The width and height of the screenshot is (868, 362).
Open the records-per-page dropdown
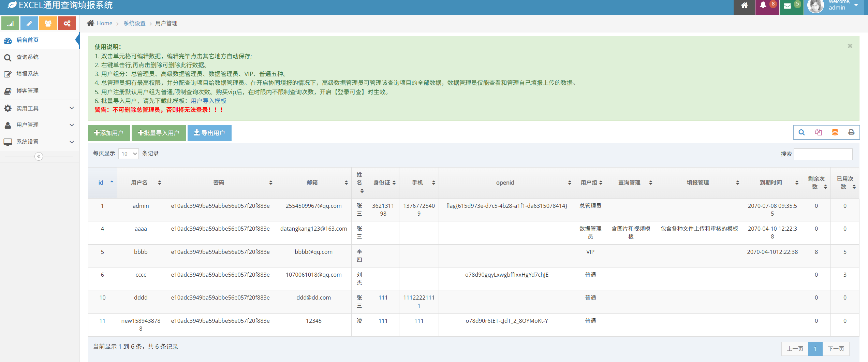coord(129,154)
